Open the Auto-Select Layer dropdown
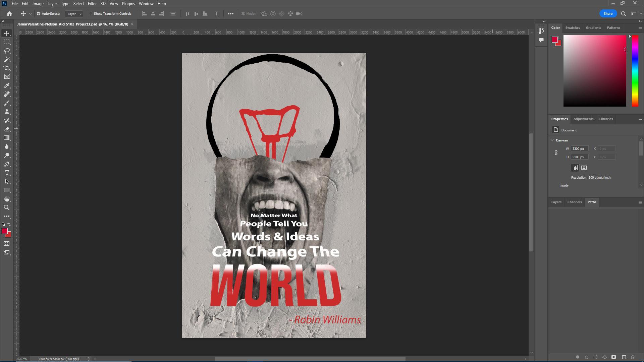Screen dimensions: 644x362 click(74, 14)
